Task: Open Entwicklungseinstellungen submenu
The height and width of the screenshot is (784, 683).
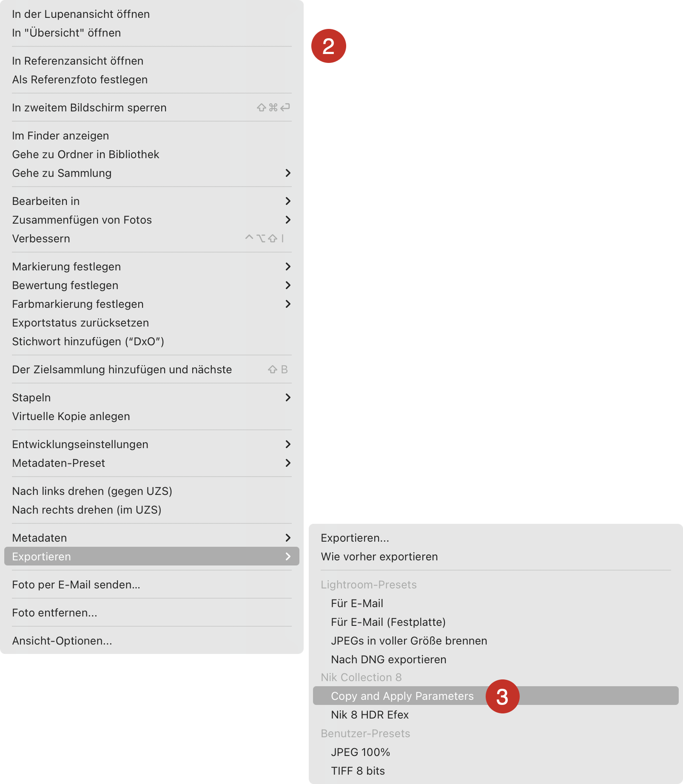Action: coord(151,444)
